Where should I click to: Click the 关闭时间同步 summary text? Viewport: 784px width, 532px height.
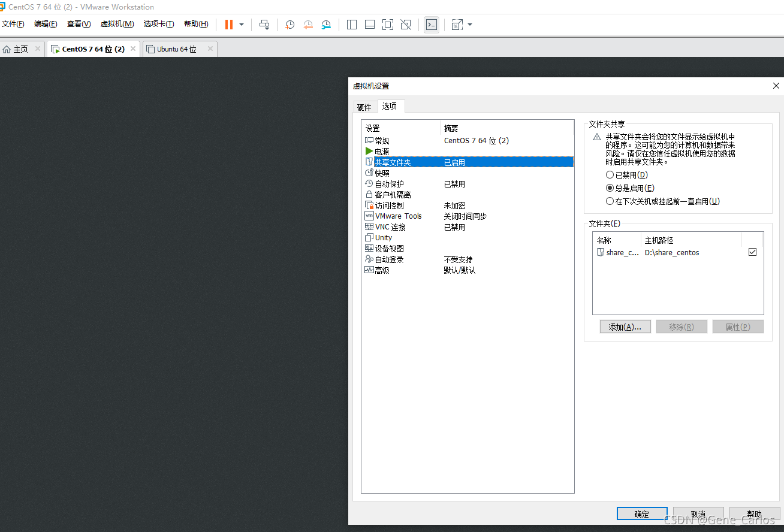click(465, 216)
